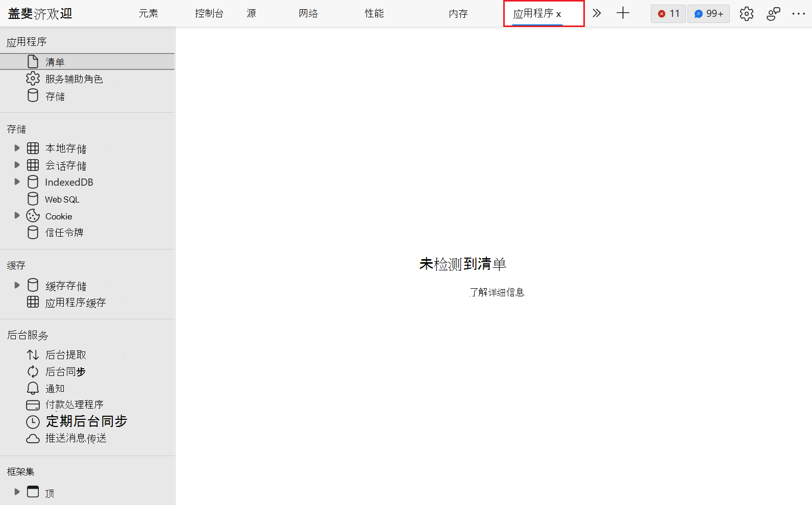
Task: Click the 信任令牌 database icon
Action: coord(33,232)
